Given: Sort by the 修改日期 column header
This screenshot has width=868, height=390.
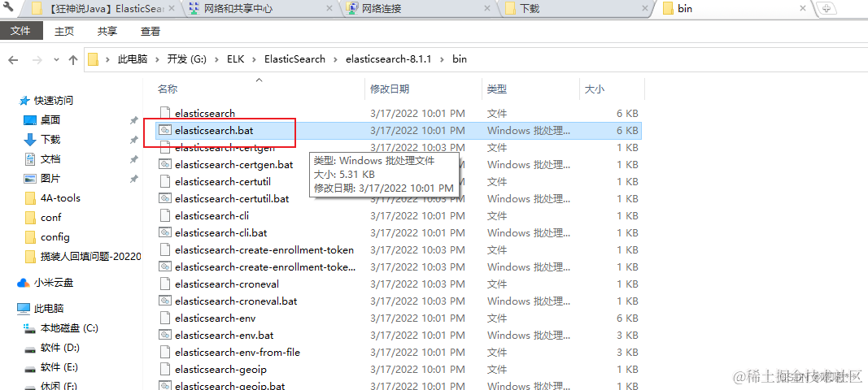Looking at the screenshot, I should 390,89.
